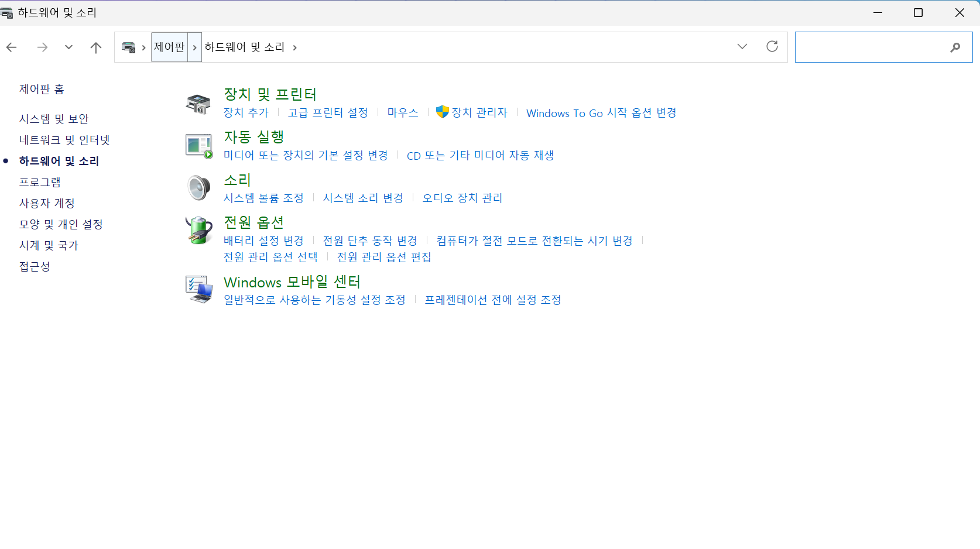Expand the chevron after 제어판 breadcrumb
Screen dimensions: 980x549
[194, 47]
